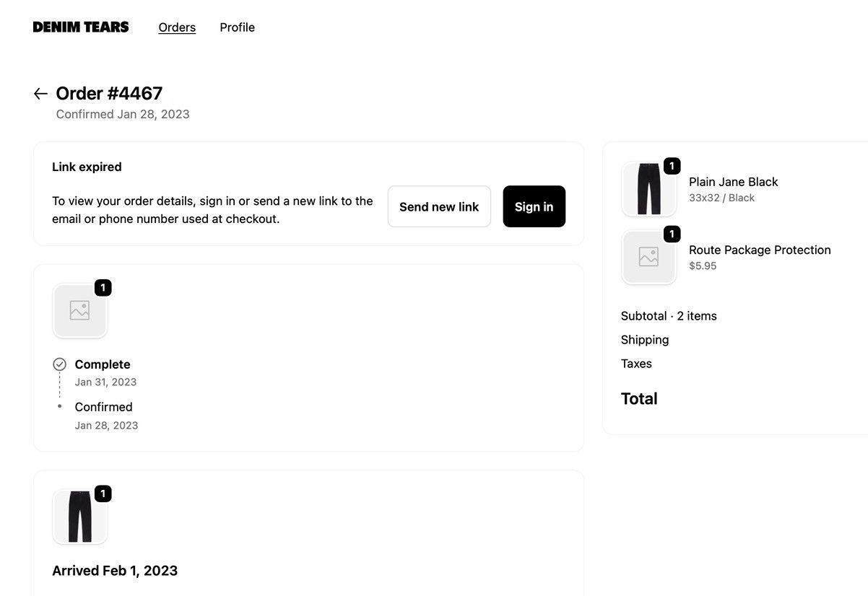
Task: Click quantity badge on Route Package Protection item
Action: coord(672,235)
